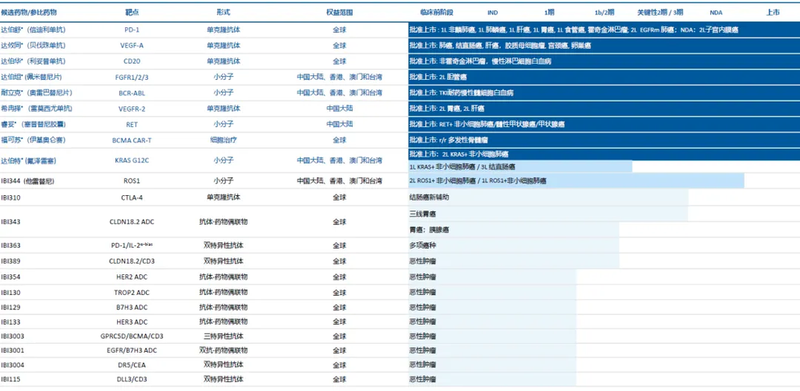Click the HER3 ADC target cell

coord(132,322)
